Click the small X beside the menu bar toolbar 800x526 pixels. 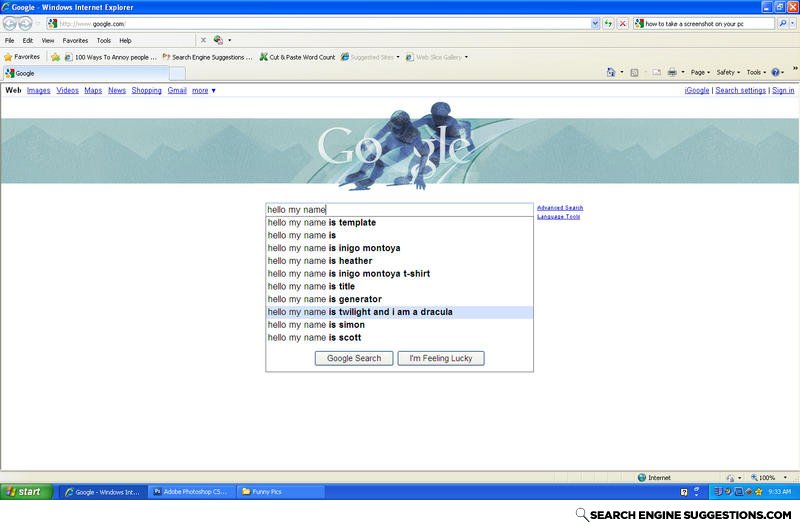point(203,40)
